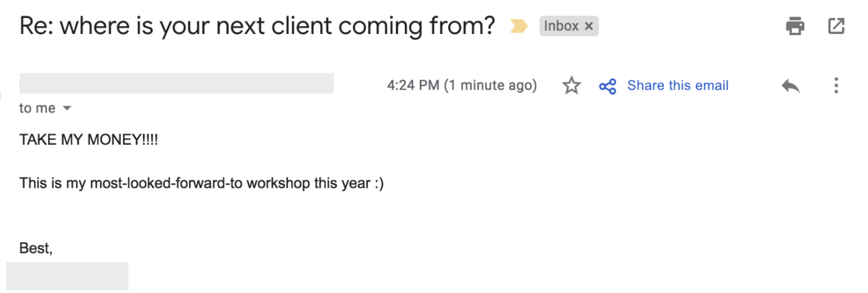The width and height of the screenshot is (868, 293).
Task: Toggle the yellow importance marker
Action: (x=519, y=27)
